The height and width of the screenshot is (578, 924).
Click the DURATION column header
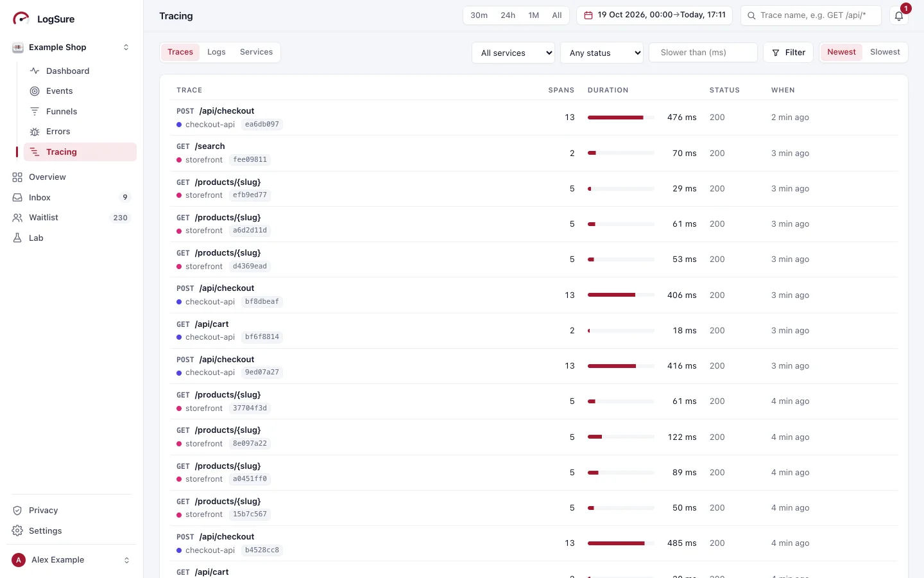(x=608, y=91)
